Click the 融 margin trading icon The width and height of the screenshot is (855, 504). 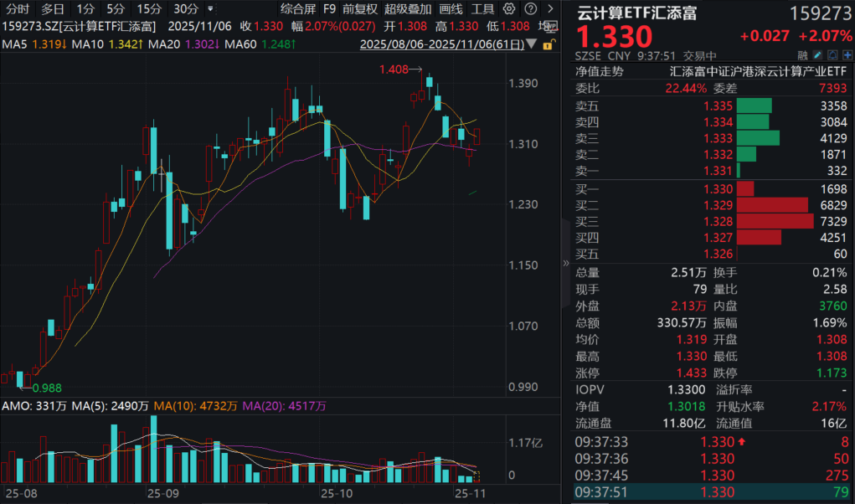coord(802,54)
